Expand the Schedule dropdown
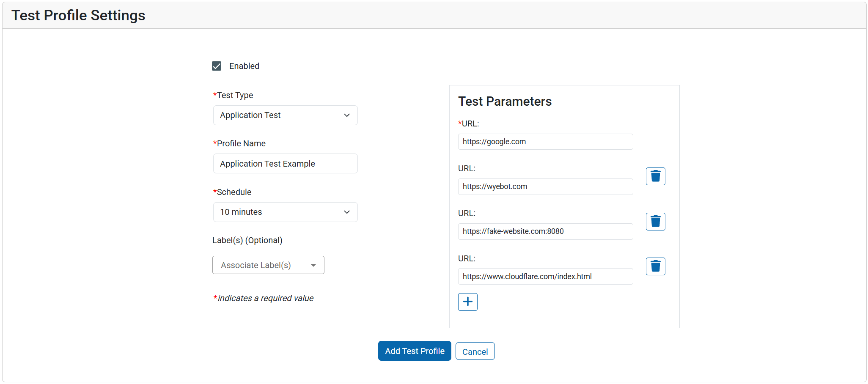The image size is (868, 384). tap(285, 212)
